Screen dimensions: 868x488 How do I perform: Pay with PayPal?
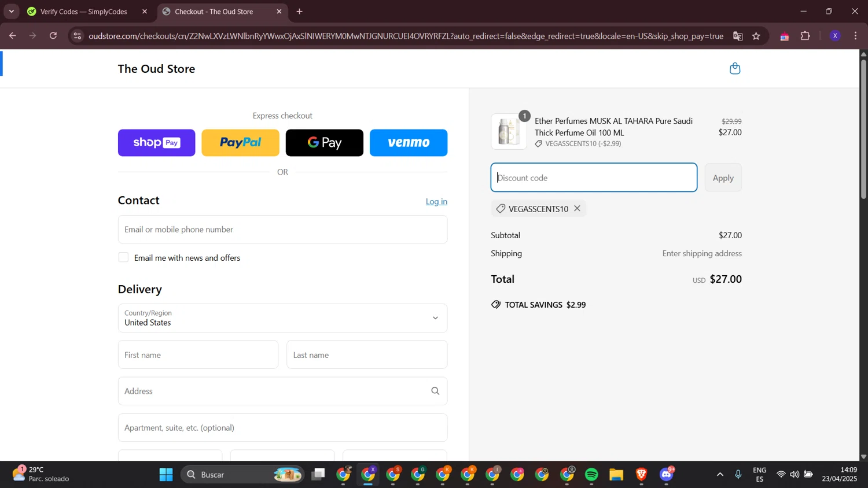click(x=240, y=143)
